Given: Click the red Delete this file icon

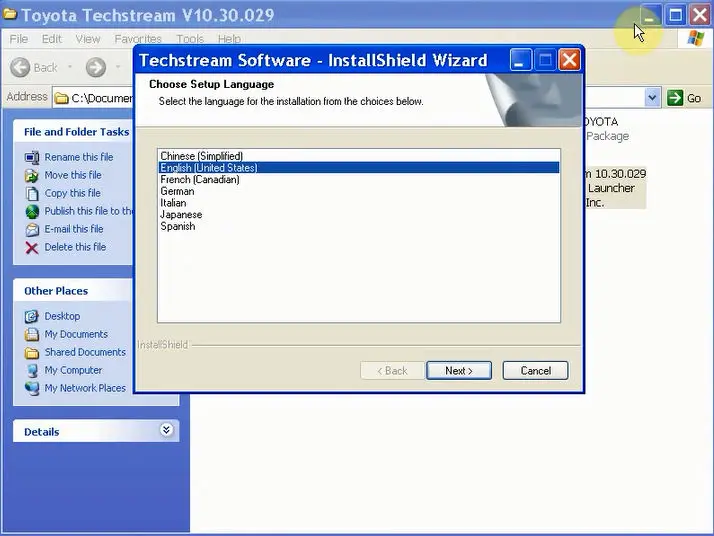Looking at the screenshot, I should click(x=32, y=248).
